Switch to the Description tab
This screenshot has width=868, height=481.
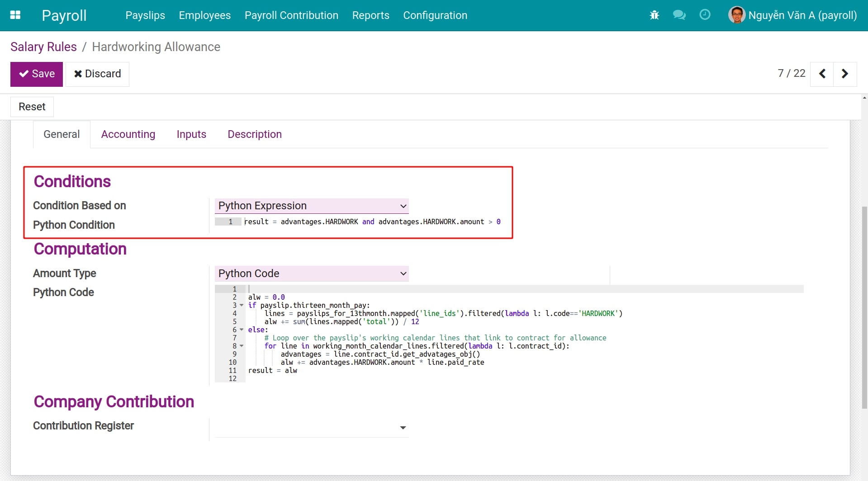click(x=254, y=134)
